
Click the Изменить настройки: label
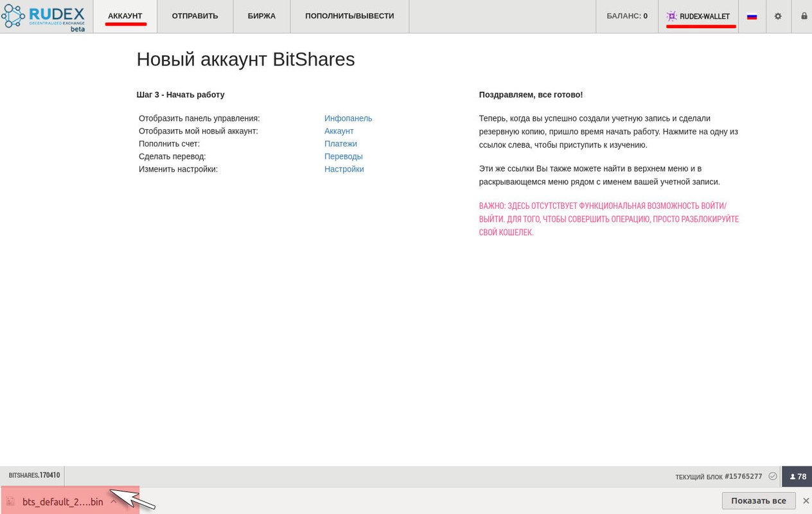point(179,169)
